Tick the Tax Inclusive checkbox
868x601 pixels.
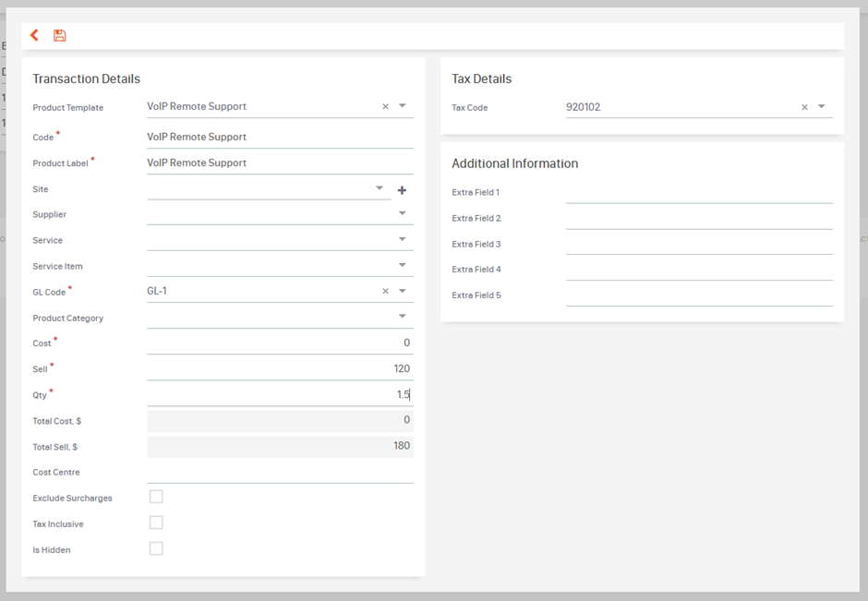pyautogui.click(x=156, y=523)
